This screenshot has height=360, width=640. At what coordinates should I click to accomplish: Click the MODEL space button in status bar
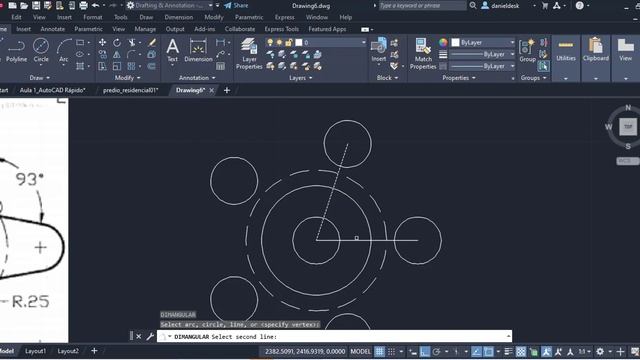coord(360,351)
